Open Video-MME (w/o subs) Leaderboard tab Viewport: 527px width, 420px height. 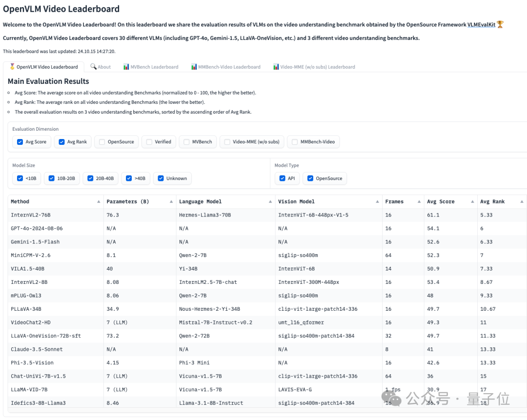[x=314, y=67]
